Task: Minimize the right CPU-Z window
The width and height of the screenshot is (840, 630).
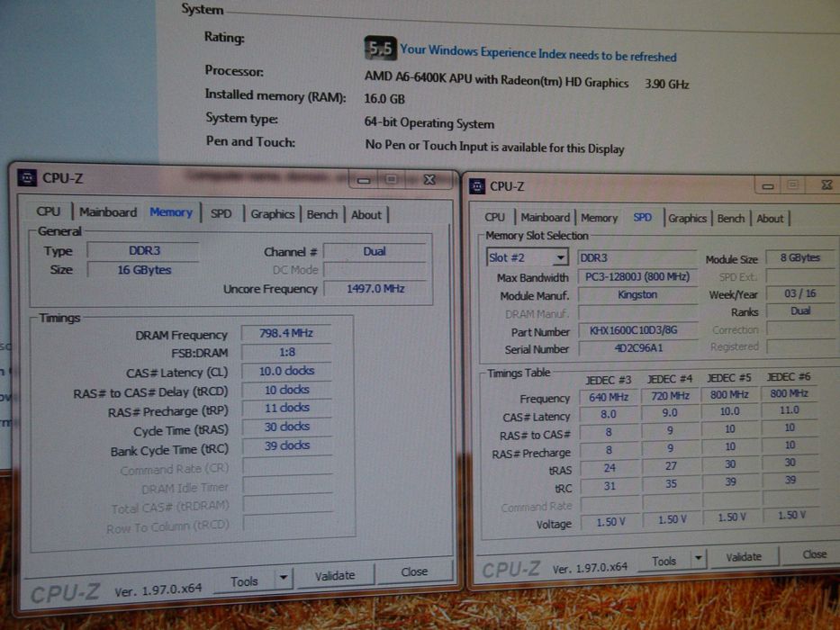Action: click(x=768, y=186)
